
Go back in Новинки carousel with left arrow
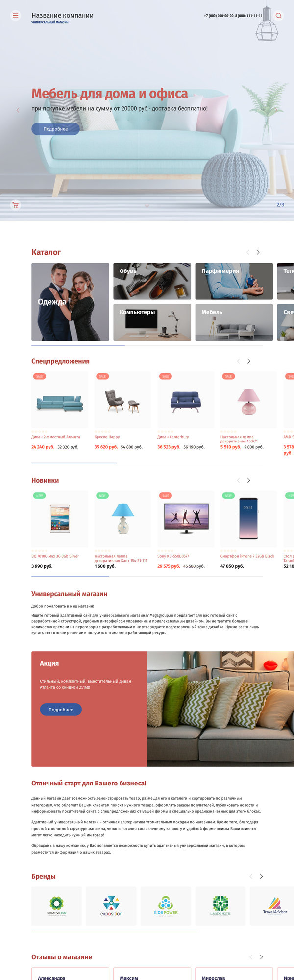click(x=238, y=480)
